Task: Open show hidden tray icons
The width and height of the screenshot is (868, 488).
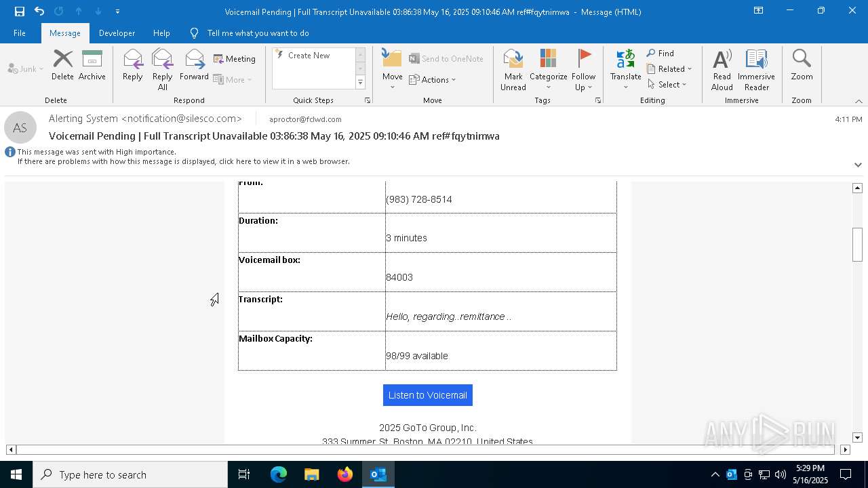Action: 715,474
